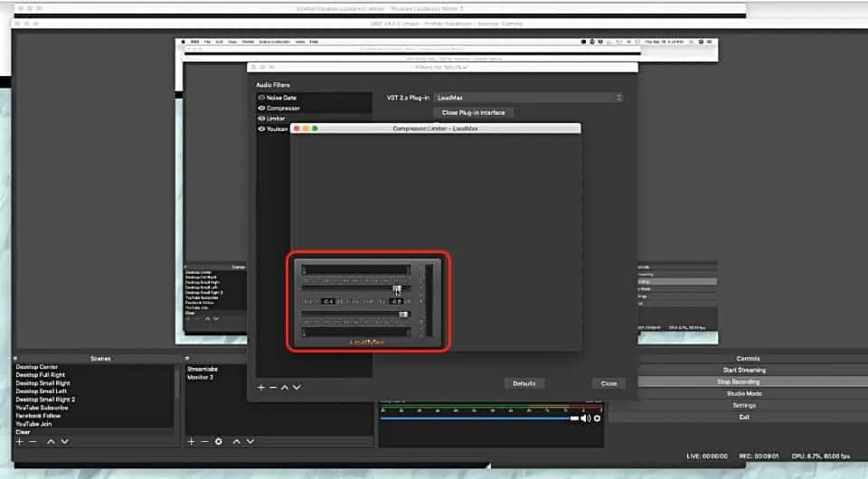
Task: Move audio filter up in list
Action: pos(285,387)
